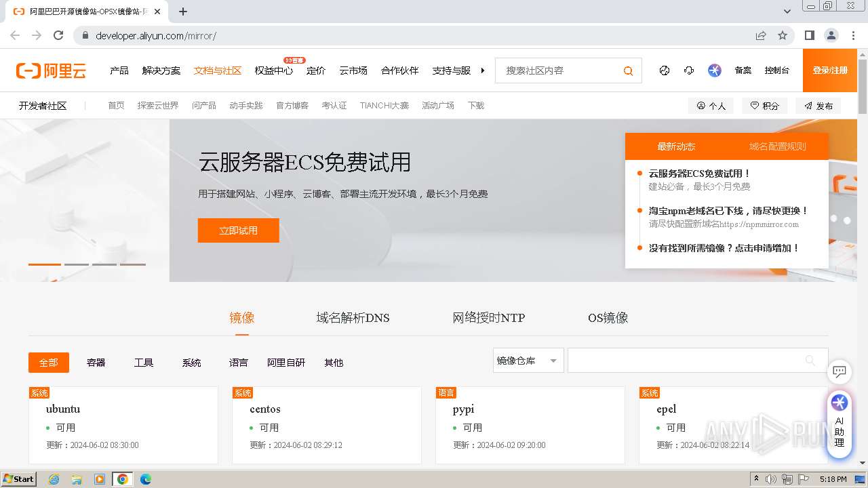Open Microsoft Edge from taskbar
Image resolution: width=868 pixels, height=488 pixels.
click(x=145, y=479)
